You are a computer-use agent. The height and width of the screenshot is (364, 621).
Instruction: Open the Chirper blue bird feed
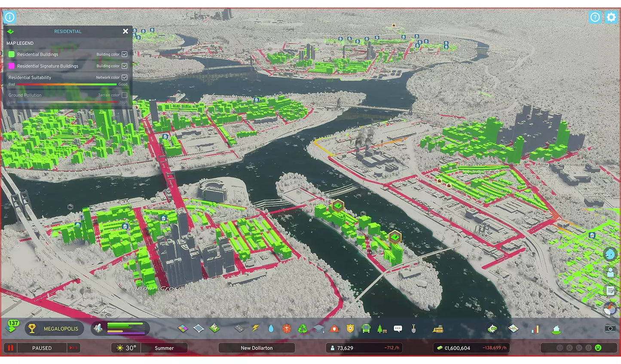click(x=610, y=254)
